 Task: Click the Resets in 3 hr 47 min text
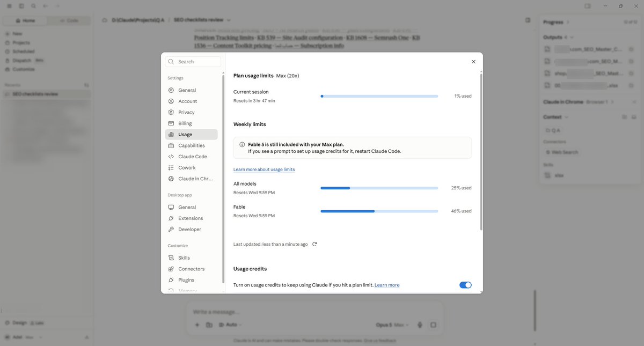tap(254, 101)
